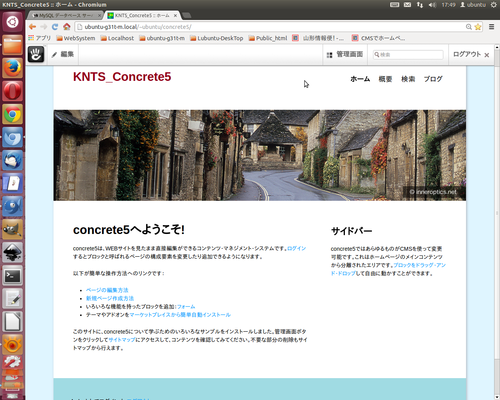The width and height of the screenshot is (500, 400).
Task: Open the Ubuntu Dash home launcher
Action: (13, 22)
